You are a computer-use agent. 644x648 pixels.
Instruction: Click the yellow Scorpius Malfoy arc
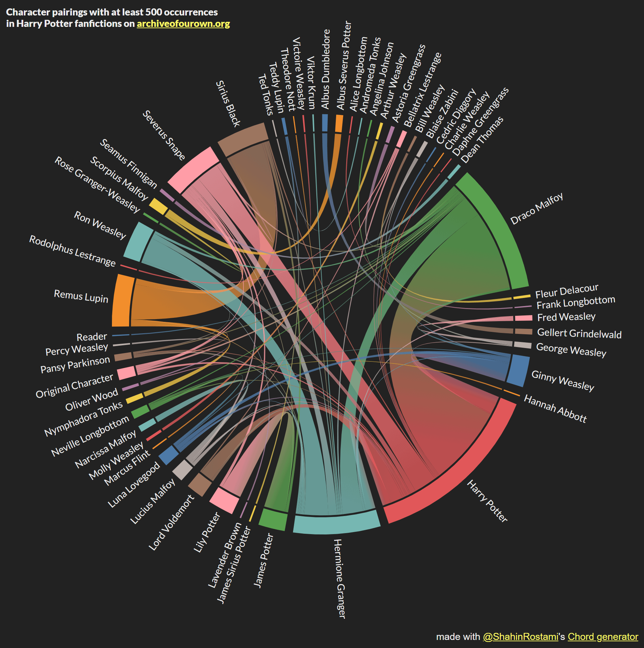point(158,206)
